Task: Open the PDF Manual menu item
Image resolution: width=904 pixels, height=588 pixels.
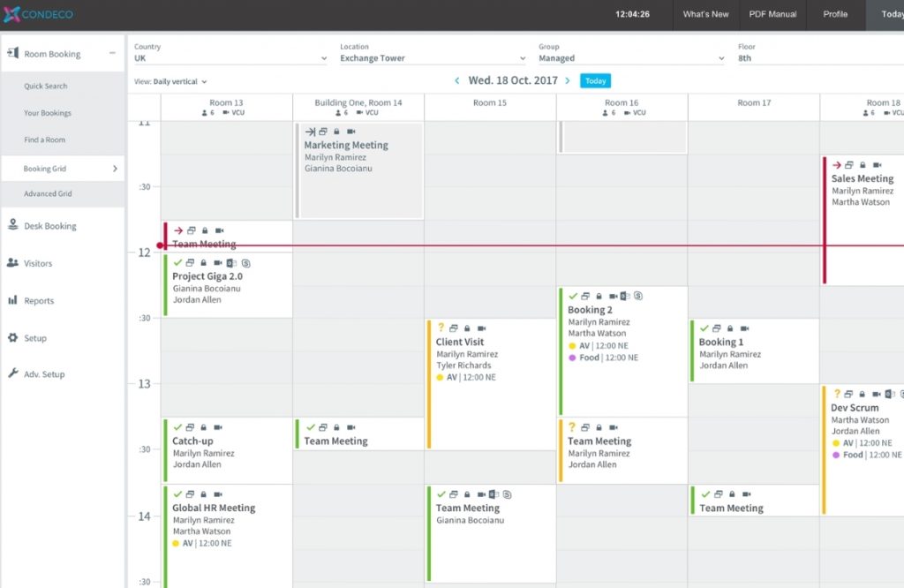Action: [771, 14]
